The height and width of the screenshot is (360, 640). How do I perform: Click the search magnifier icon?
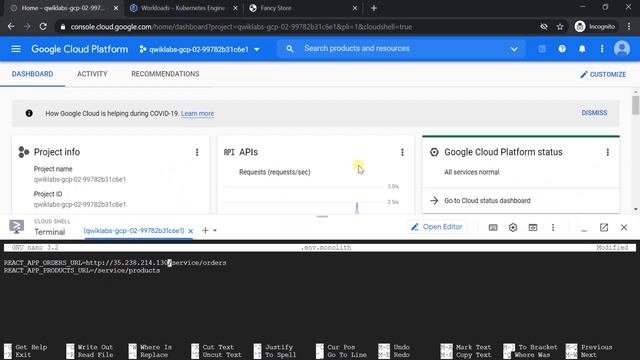coord(289,49)
